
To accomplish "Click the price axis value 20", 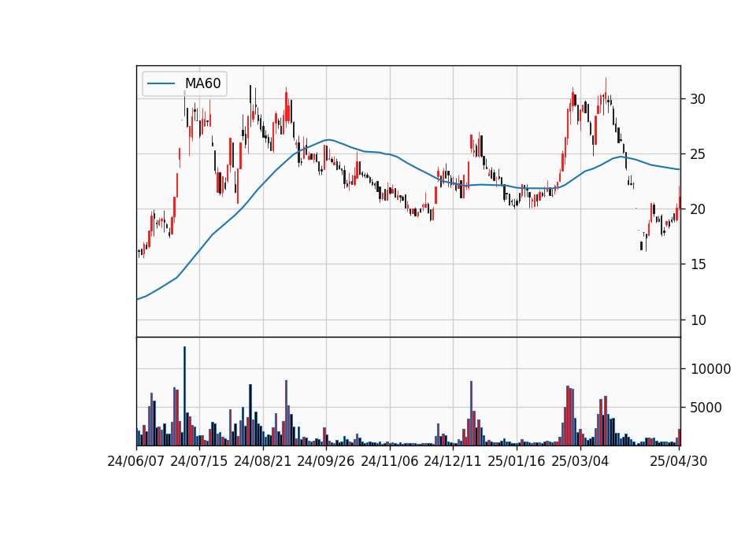I will (698, 209).
